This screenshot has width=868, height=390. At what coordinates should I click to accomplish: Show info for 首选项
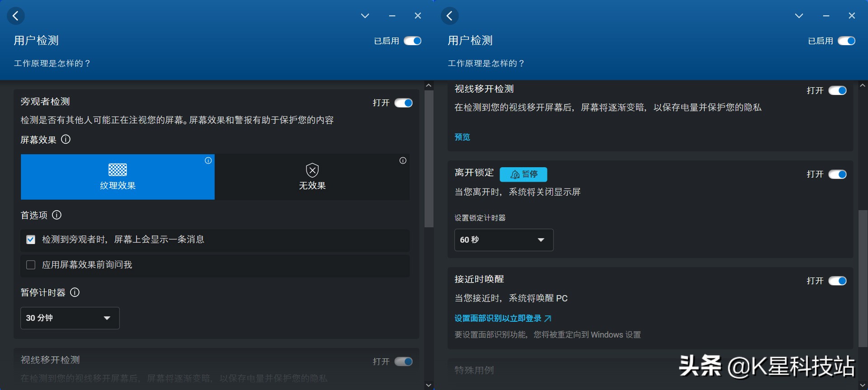[x=57, y=215]
